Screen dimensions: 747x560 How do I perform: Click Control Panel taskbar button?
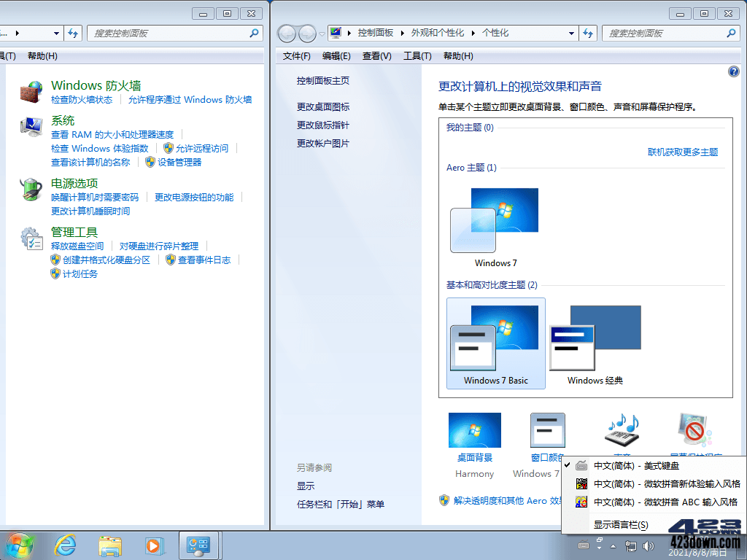point(198,545)
